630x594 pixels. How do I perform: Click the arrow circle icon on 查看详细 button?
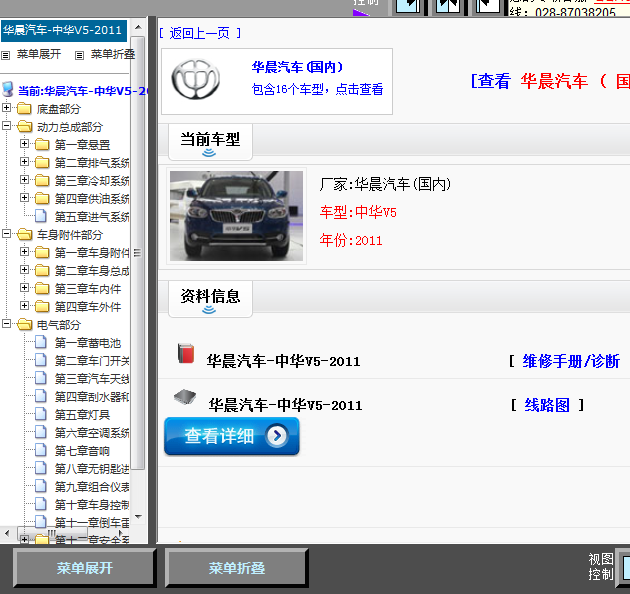[x=277, y=436]
